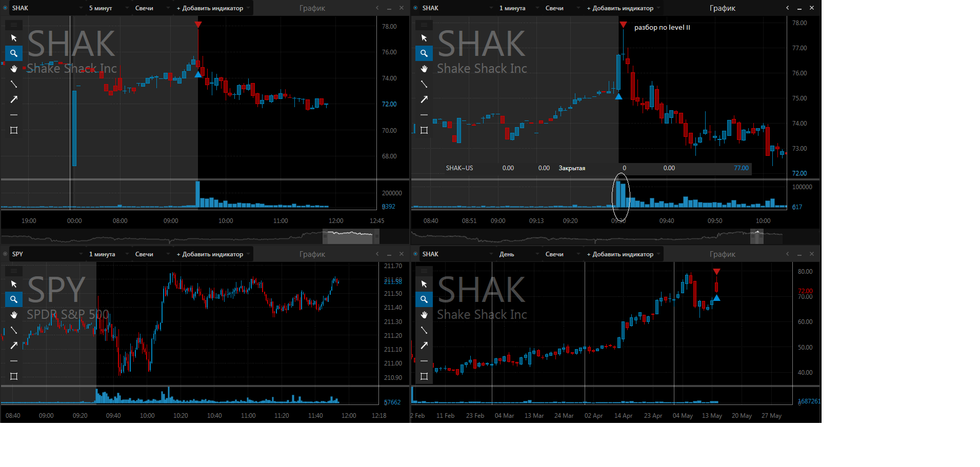The image size is (980, 467).
Task: Choose rectangle tool in SHAK 5-minute chart
Action: click(x=14, y=130)
